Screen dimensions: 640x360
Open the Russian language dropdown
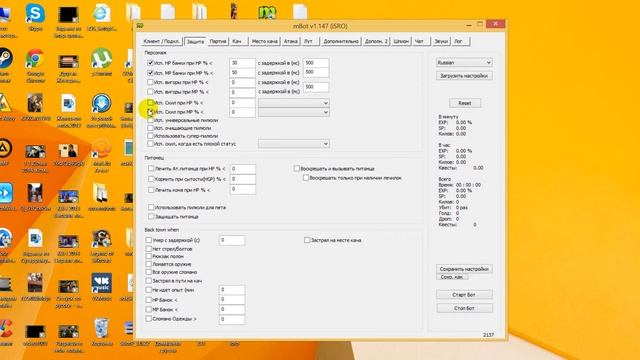pyautogui.click(x=464, y=62)
